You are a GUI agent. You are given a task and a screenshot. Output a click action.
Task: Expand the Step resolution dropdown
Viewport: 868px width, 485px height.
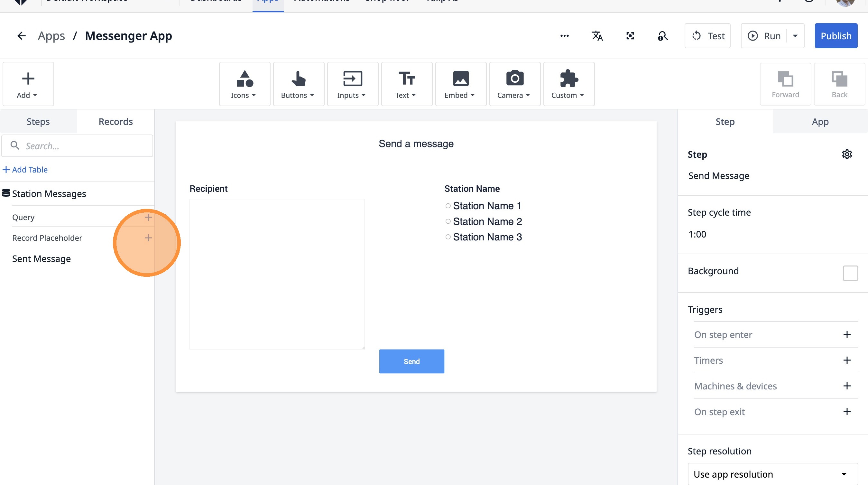772,474
